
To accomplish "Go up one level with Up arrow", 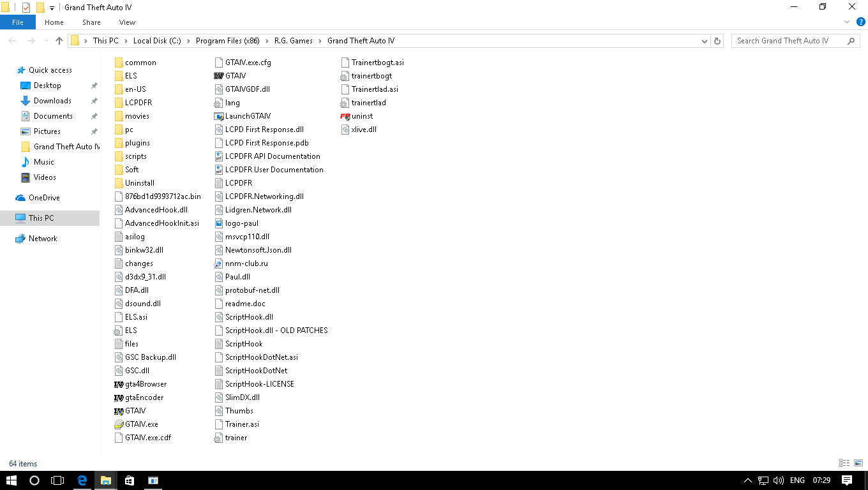I will pos(59,41).
